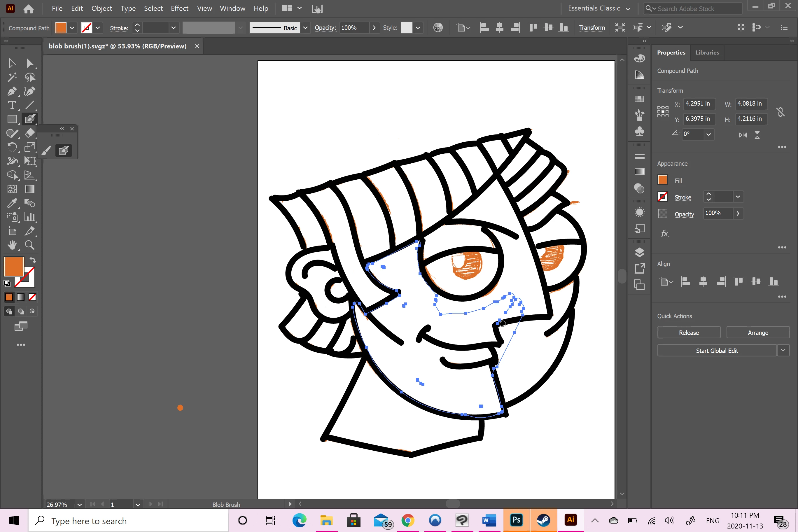
Task: Switch to Draw Behind mode
Action: (x=21, y=311)
